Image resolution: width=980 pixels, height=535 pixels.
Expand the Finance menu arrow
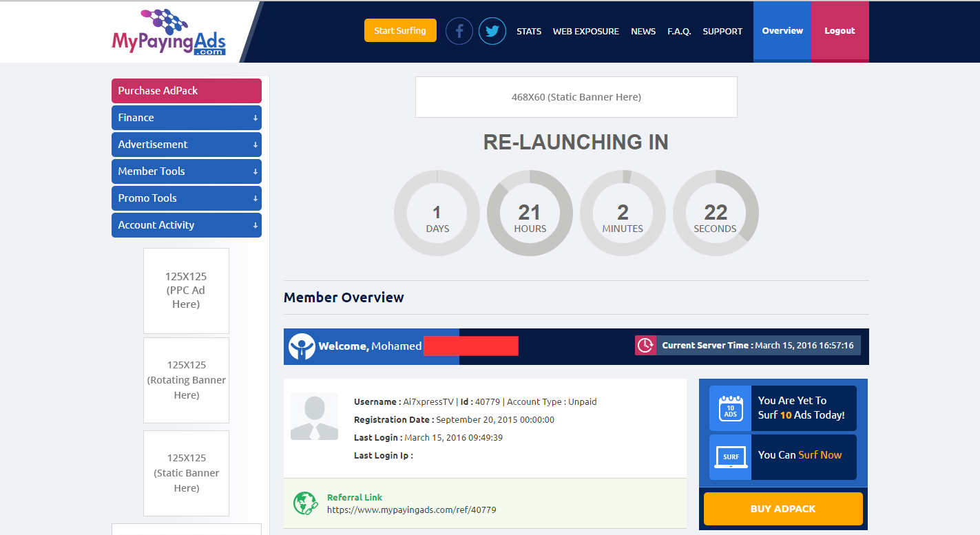[256, 118]
